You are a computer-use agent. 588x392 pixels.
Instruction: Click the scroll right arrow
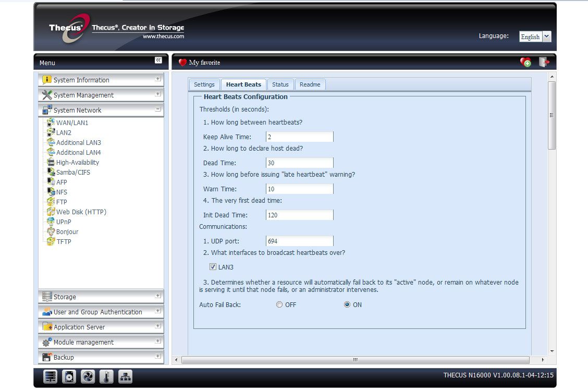[543, 360]
